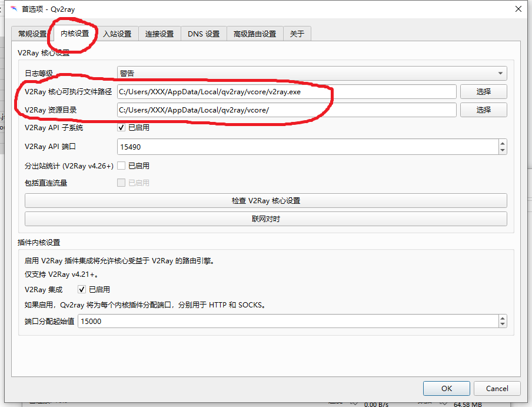Decrease port allocation start value arrow

coord(502,325)
